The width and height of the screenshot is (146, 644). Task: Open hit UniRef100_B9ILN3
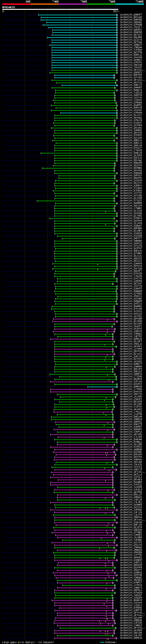(x=131, y=17)
